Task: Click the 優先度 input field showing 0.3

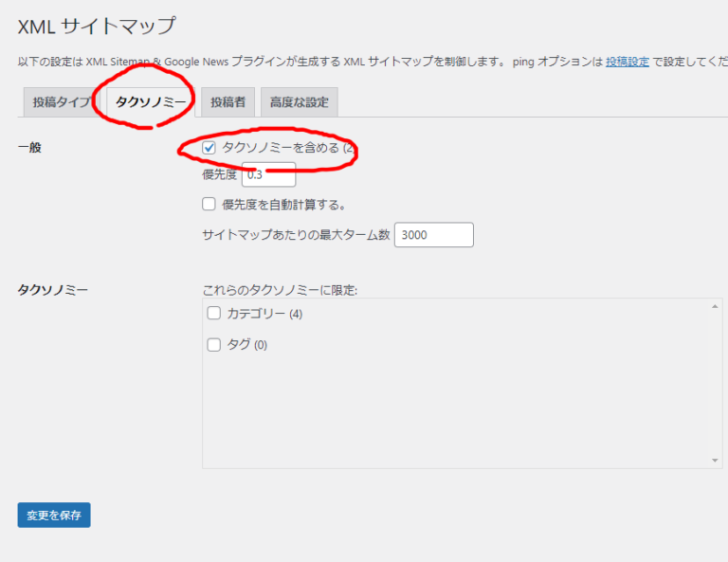Action: coord(269,174)
